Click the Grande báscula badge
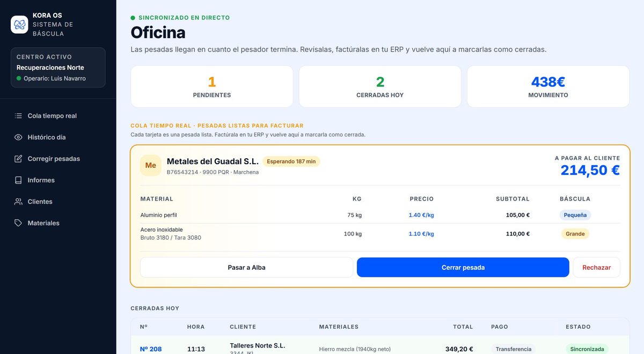The height and width of the screenshot is (354, 644). point(575,234)
